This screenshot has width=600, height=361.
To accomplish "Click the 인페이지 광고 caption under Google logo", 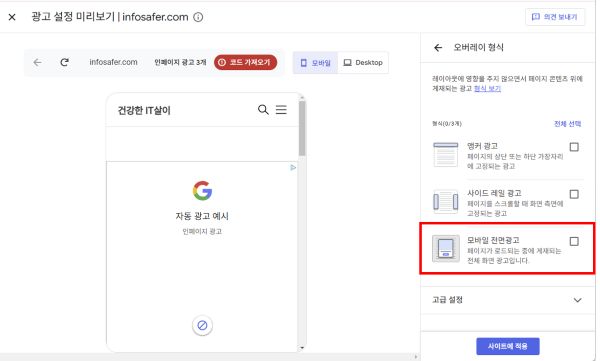I will (202, 231).
